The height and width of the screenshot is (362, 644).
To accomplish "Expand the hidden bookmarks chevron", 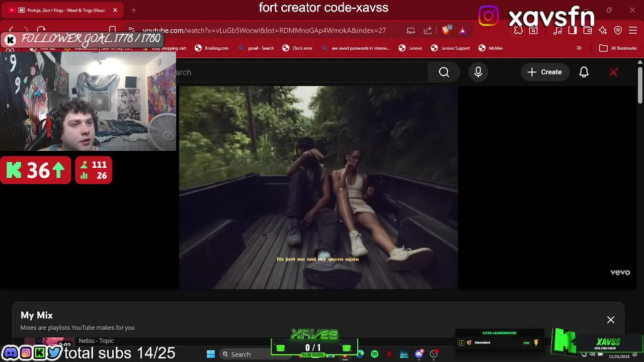I will pyautogui.click(x=579, y=48).
